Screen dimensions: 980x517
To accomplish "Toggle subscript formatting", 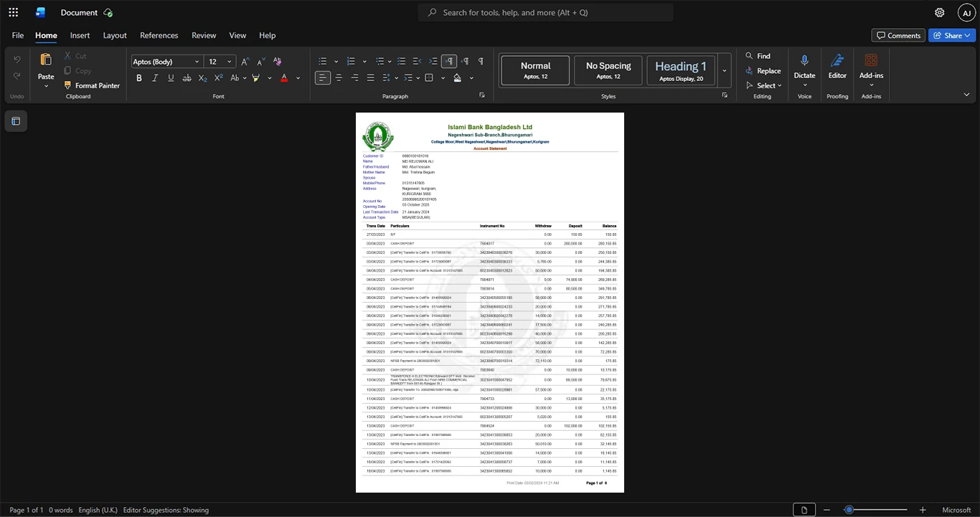I will pos(203,77).
